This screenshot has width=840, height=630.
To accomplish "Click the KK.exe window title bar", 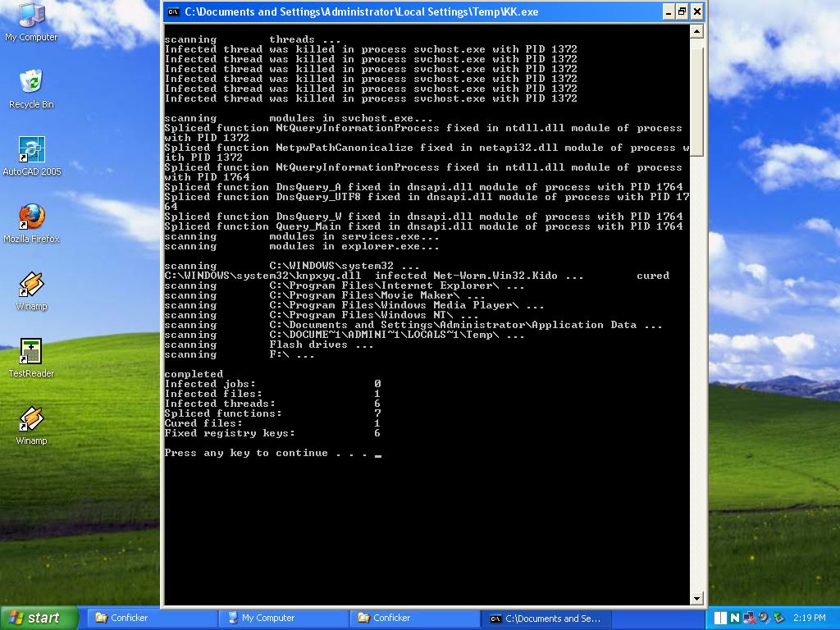I will pos(413,11).
